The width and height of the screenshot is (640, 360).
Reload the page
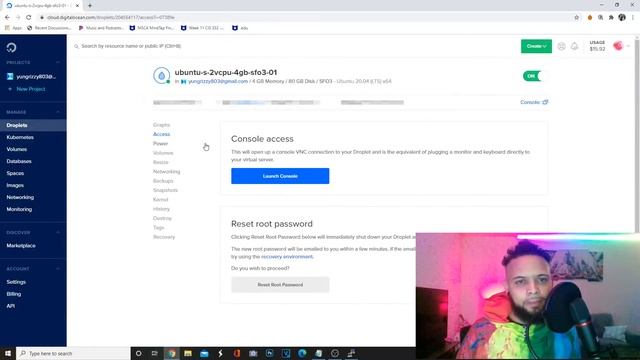(x=29, y=18)
